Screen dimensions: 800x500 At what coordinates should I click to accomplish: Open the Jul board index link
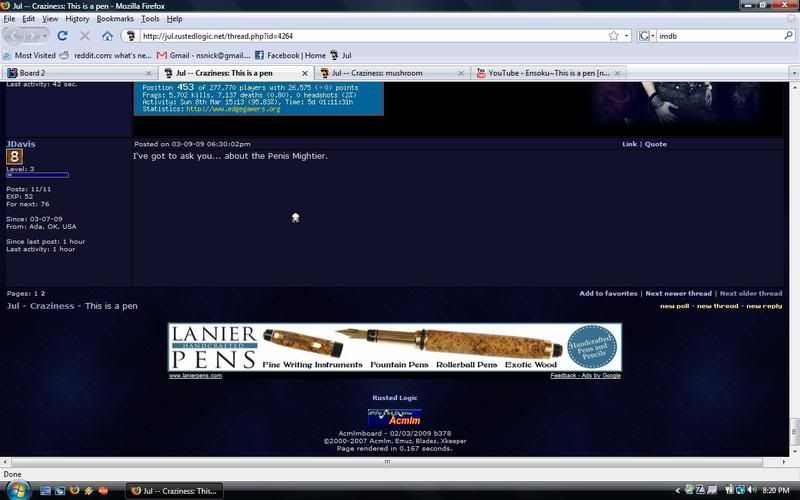[x=12, y=306]
